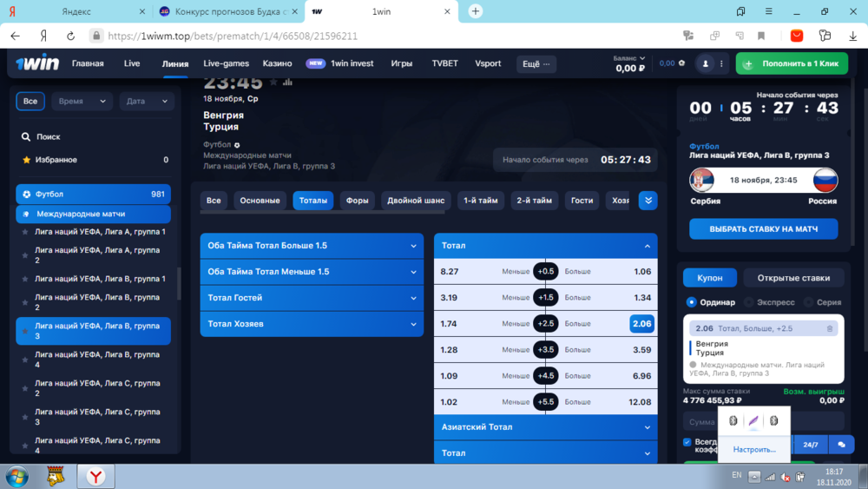
Task: Click the translate page icon in address bar
Action: click(x=688, y=36)
